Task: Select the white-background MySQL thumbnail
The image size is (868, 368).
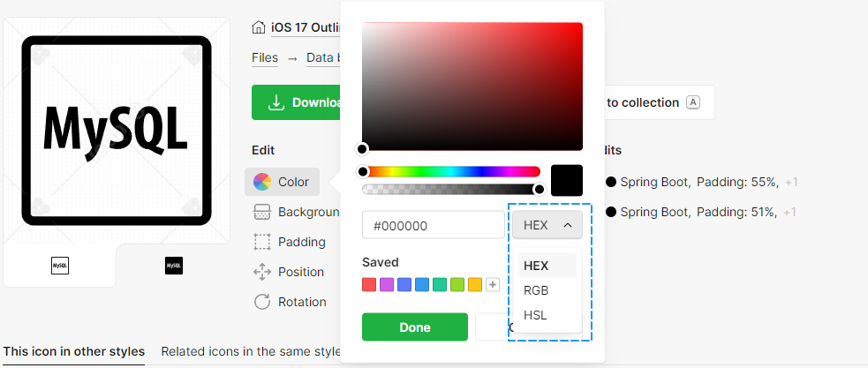Action: pyautogui.click(x=60, y=266)
